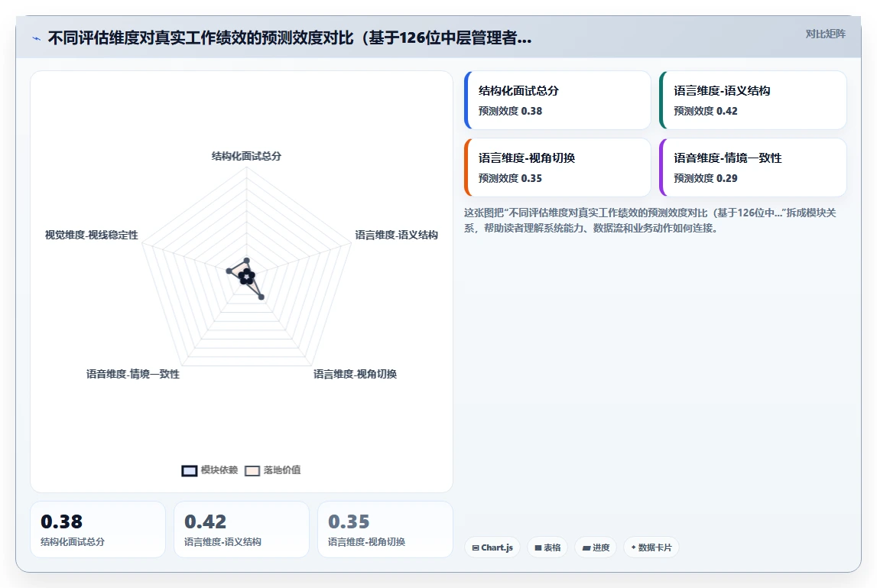877x588 pixels.
Task: Click 预测效度 0.38 value in card
Action: coord(510,112)
